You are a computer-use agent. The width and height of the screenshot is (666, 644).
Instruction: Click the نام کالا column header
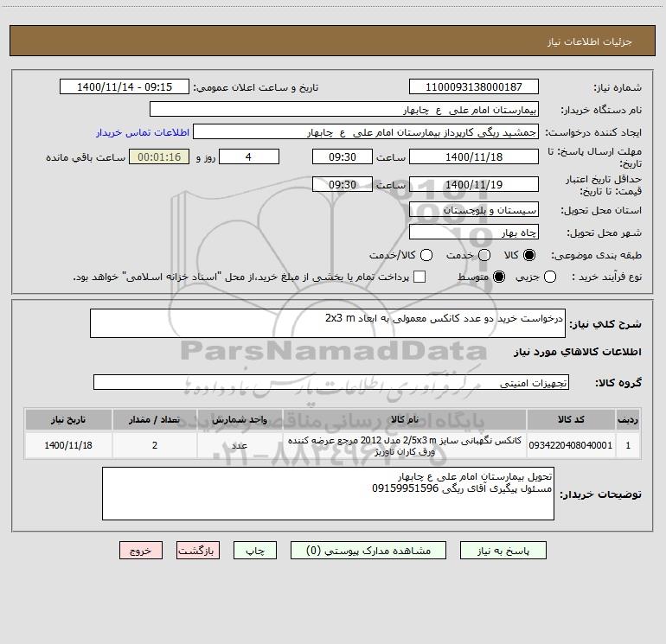(405, 419)
